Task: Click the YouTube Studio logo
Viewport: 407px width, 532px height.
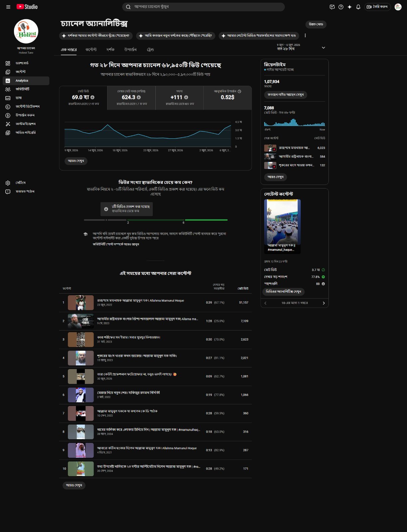Action: [27, 7]
